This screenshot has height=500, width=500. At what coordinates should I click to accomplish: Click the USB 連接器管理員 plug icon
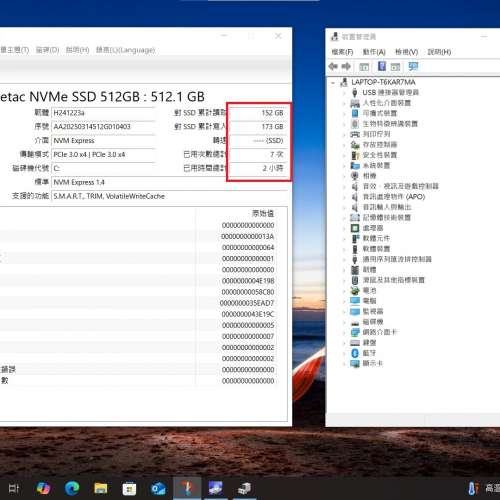[x=355, y=92]
